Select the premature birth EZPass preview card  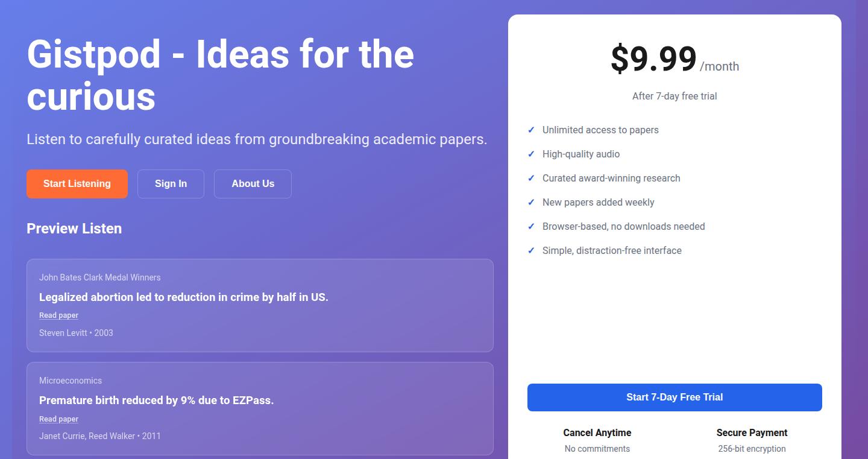coord(260,408)
